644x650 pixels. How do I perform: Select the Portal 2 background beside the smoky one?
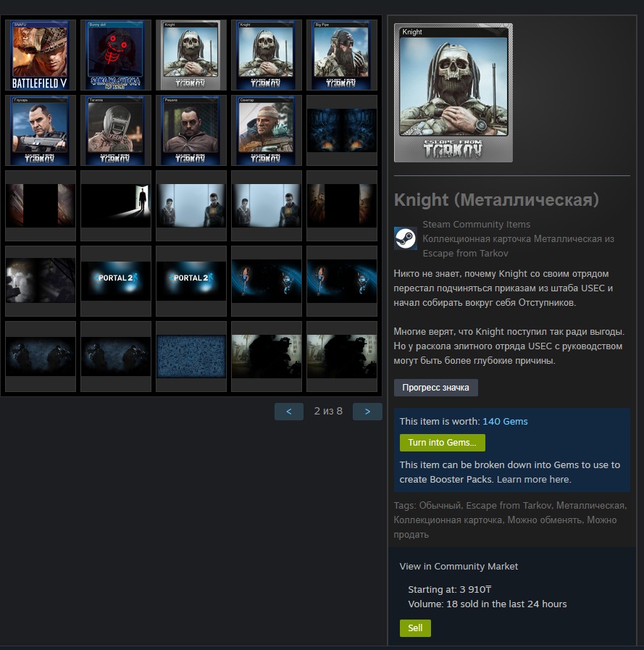(116, 281)
